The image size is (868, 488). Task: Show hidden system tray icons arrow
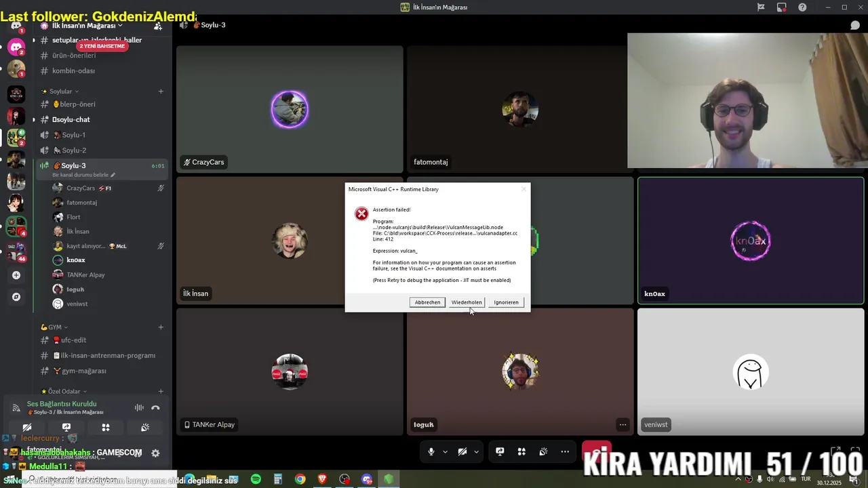pos(738,479)
